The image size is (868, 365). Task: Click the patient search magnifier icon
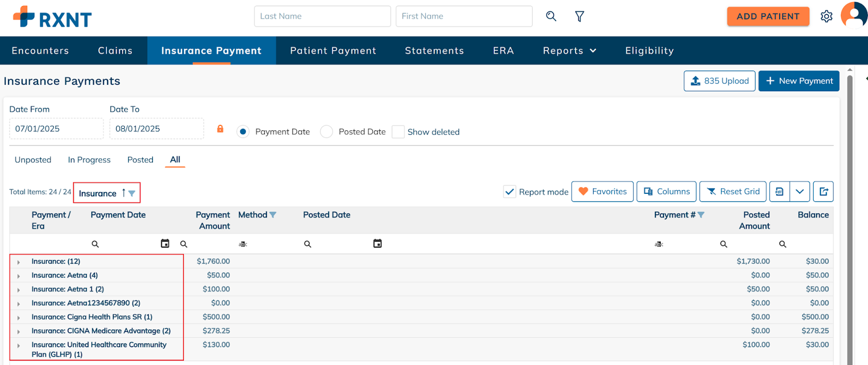pyautogui.click(x=551, y=16)
